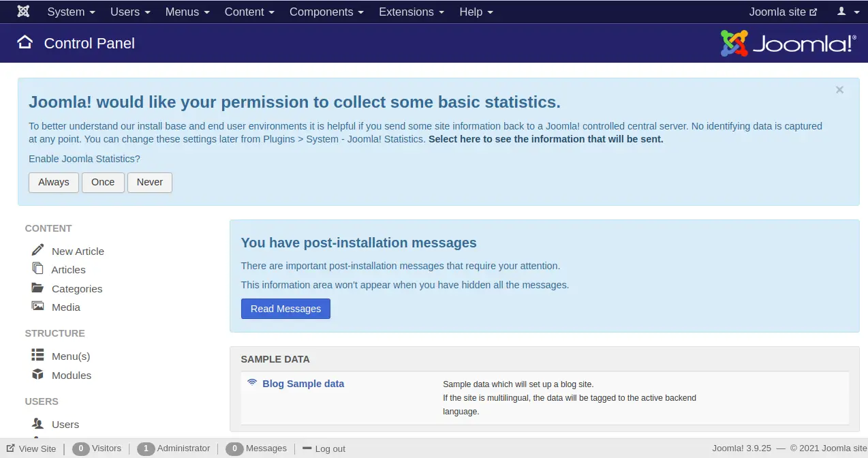Click the 'Joomla! 3.9.25' version text
The width and height of the screenshot is (868, 458).
click(742, 448)
